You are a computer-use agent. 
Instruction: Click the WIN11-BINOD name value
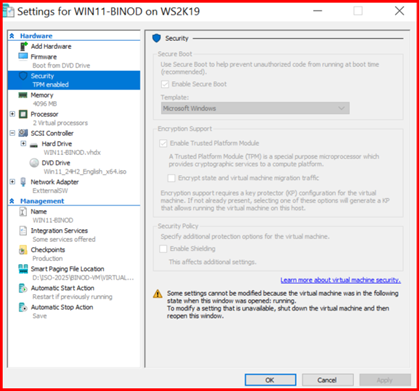pyautogui.click(x=53, y=220)
